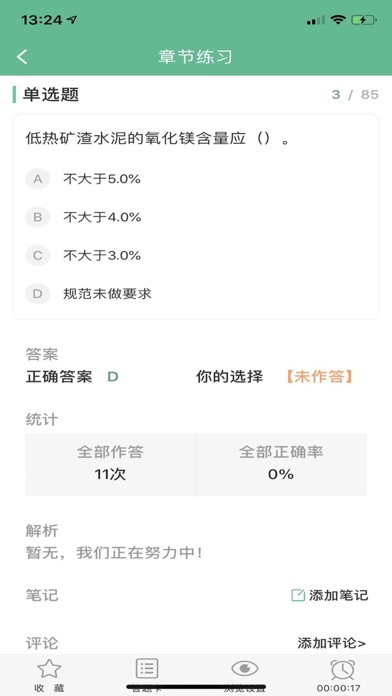Tap the 章节练习 title

click(x=195, y=57)
